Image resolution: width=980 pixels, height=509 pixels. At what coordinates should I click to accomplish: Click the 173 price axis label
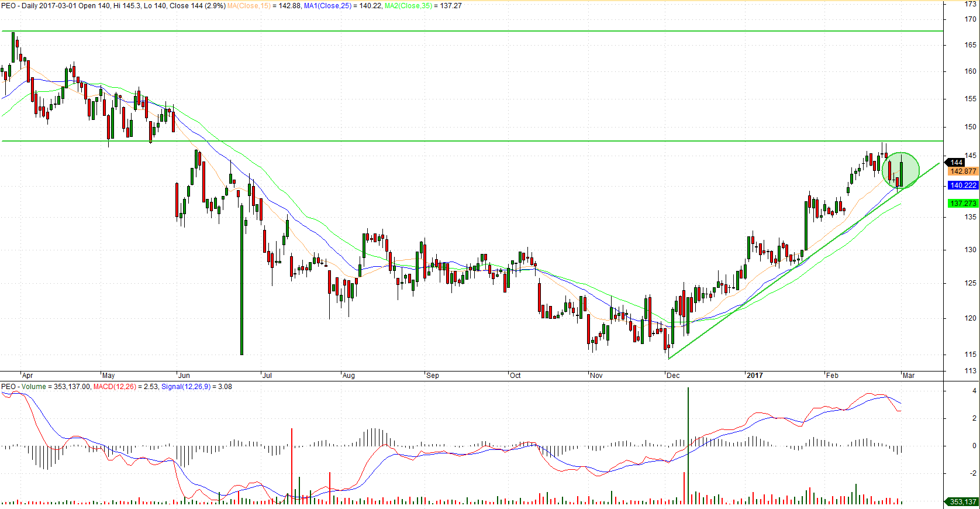point(971,4)
